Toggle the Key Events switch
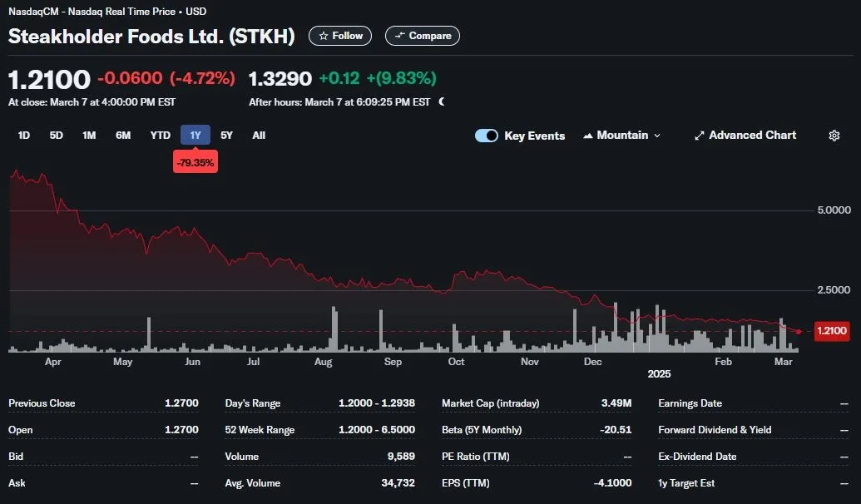This screenshot has width=861, height=504. pyautogui.click(x=487, y=136)
